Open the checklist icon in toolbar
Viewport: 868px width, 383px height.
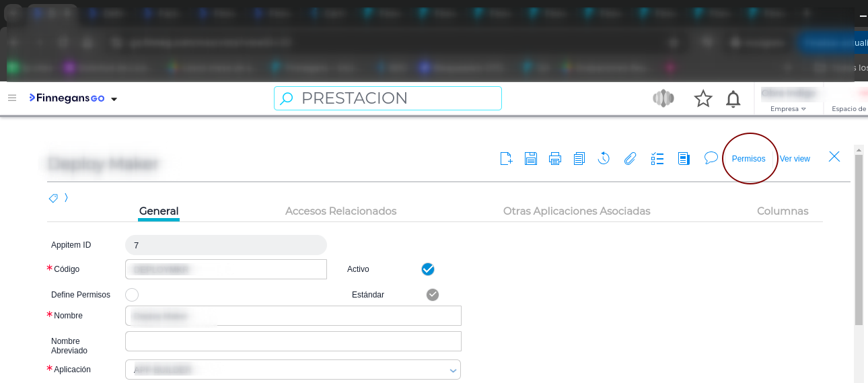657,158
